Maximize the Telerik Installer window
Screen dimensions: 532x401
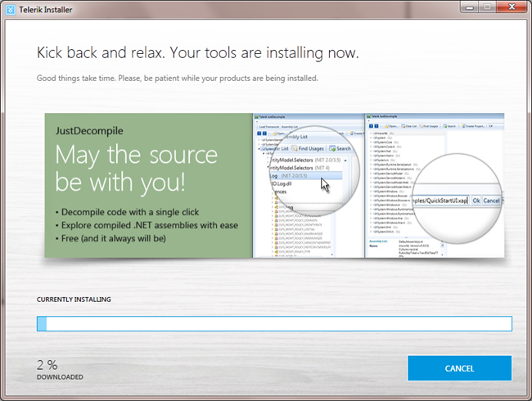(487, 7)
